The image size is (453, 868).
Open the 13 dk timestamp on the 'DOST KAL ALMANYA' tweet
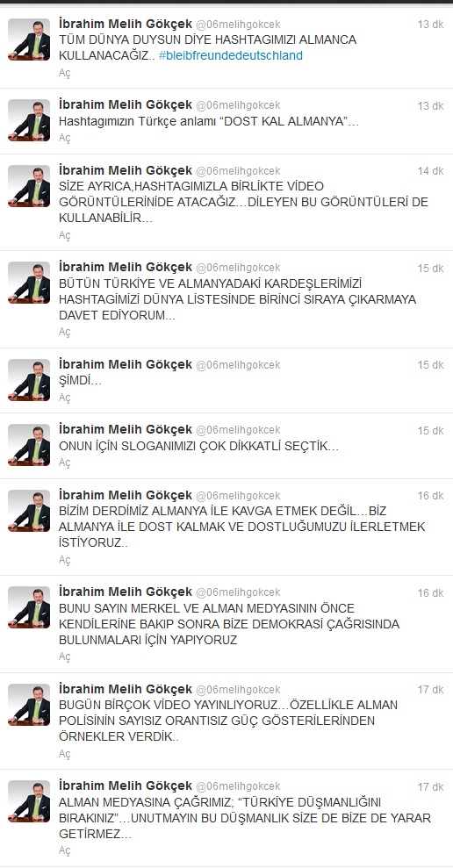(x=430, y=106)
